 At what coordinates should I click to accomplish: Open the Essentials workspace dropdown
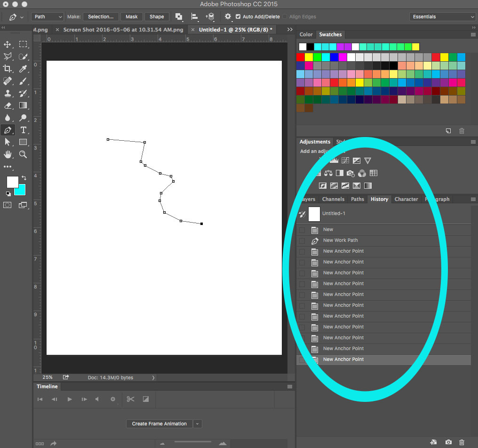(x=442, y=16)
